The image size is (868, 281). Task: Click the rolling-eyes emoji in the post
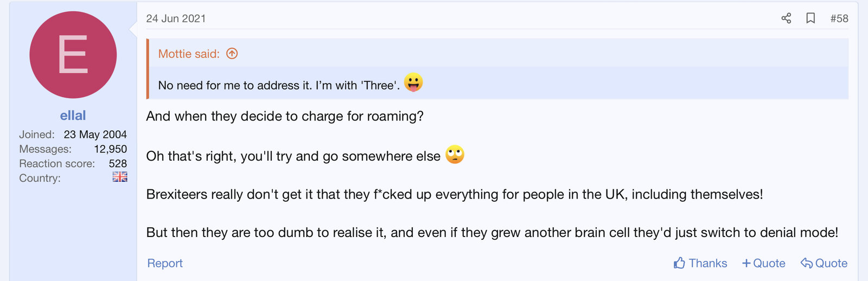click(x=455, y=155)
